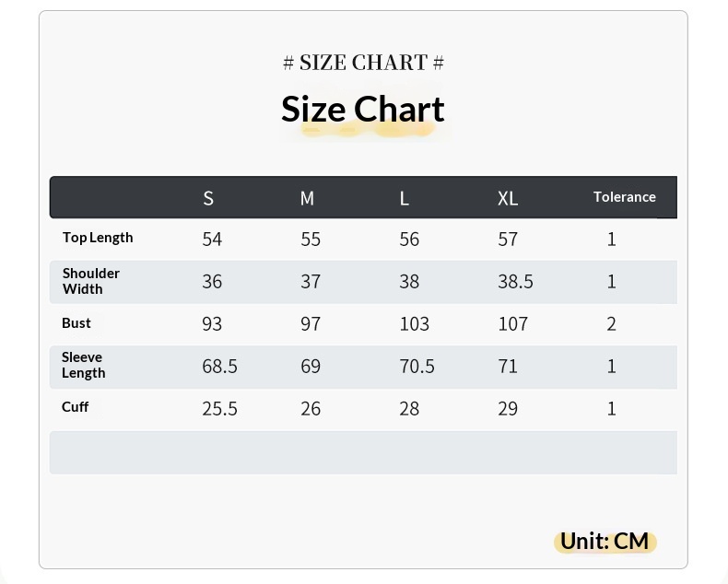Click the '# SIZE CHART #' subtitle text

click(x=363, y=63)
